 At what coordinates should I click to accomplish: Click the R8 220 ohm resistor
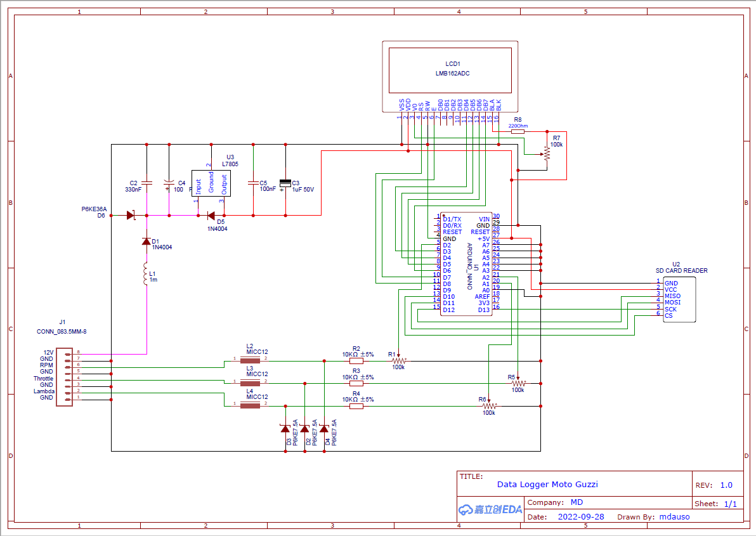tap(517, 131)
